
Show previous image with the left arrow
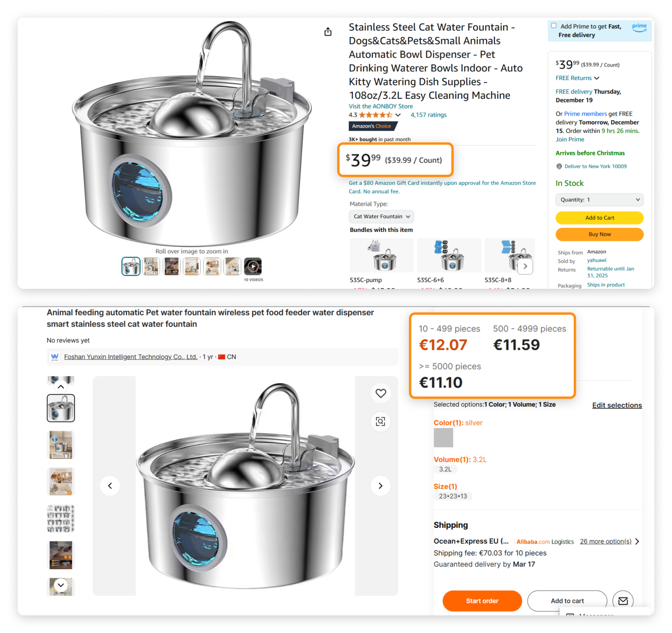[110, 486]
